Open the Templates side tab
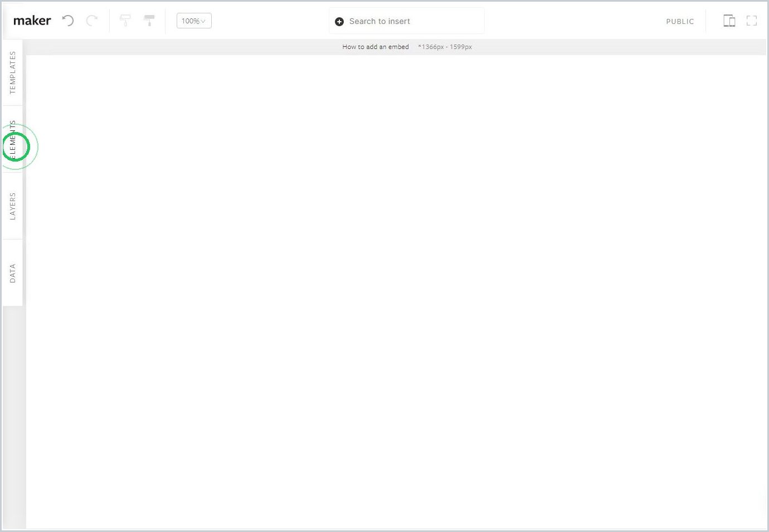Image resolution: width=769 pixels, height=532 pixels. tap(12, 72)
